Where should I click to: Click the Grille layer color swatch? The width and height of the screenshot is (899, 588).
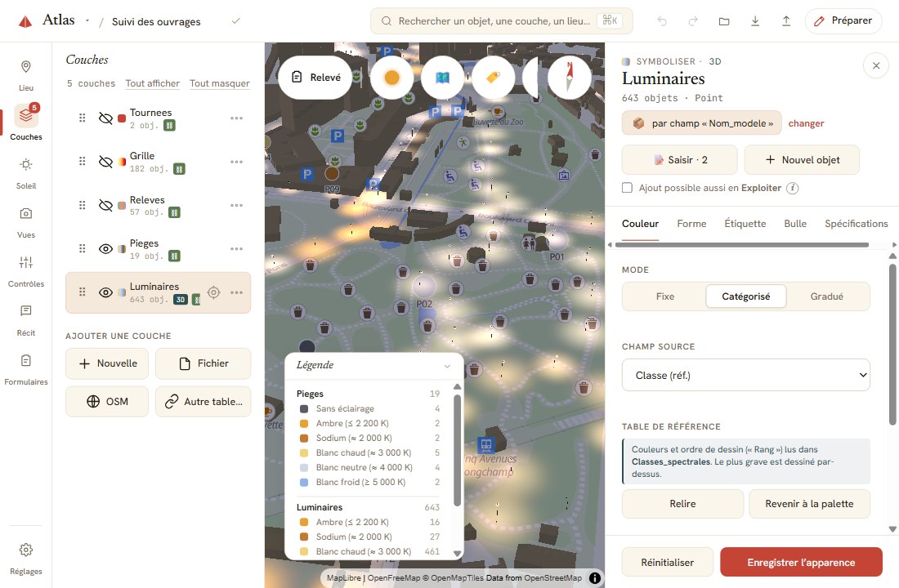(122, 162)
